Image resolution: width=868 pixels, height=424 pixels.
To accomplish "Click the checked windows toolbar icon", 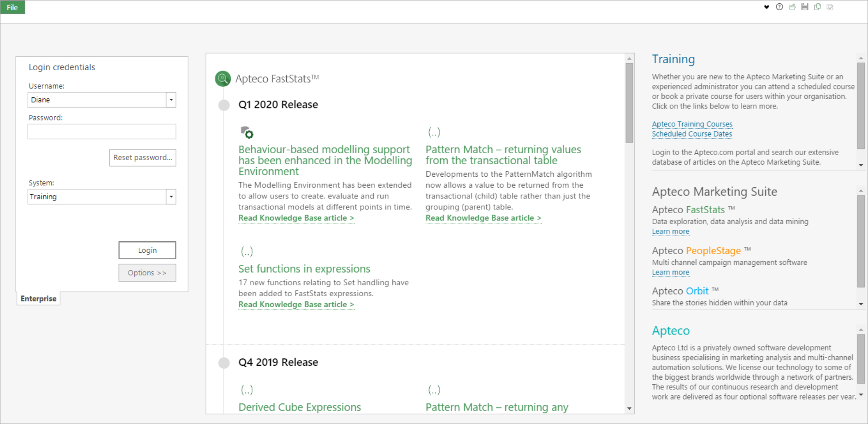I will pos(830,7).
